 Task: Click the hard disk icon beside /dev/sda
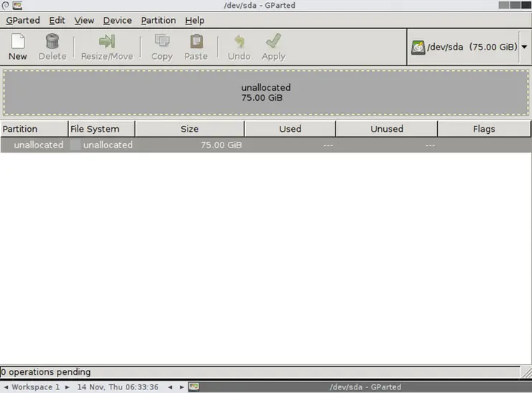point(418,48)
